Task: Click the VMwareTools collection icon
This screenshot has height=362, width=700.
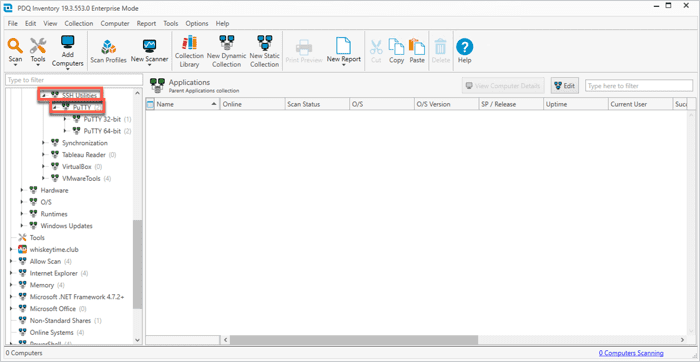Action: pyautogui.click(x=55, y=179)
